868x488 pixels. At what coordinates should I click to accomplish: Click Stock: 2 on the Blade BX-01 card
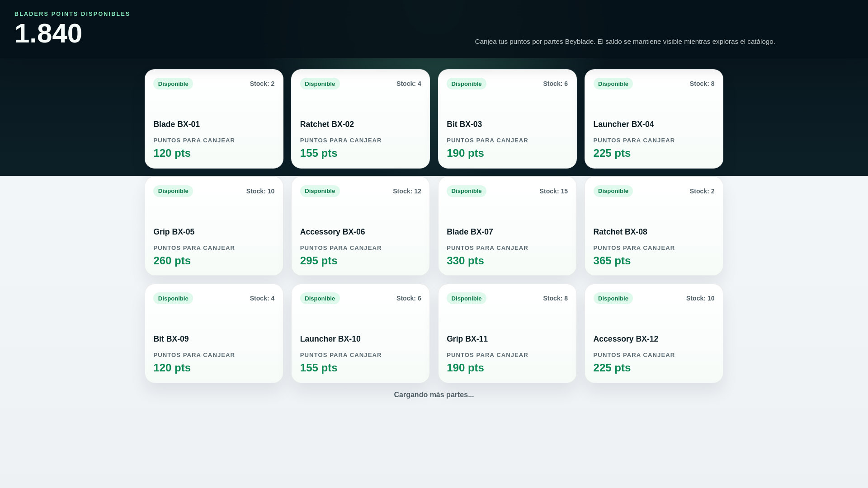(262, 84)
